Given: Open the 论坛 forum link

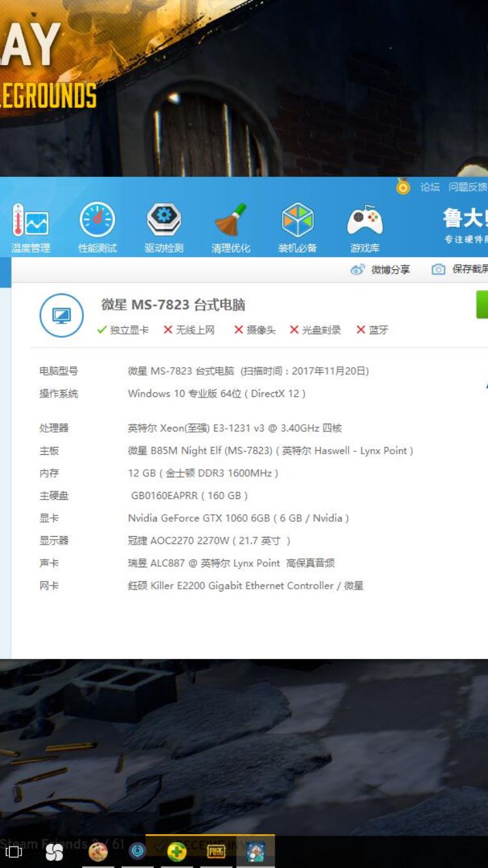Looking at the screenshot, I should [430, 187].
